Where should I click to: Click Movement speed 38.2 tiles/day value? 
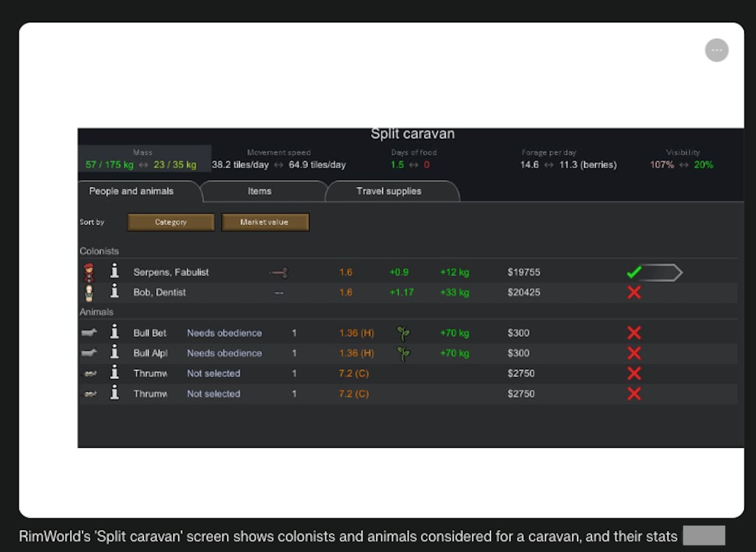240,164
